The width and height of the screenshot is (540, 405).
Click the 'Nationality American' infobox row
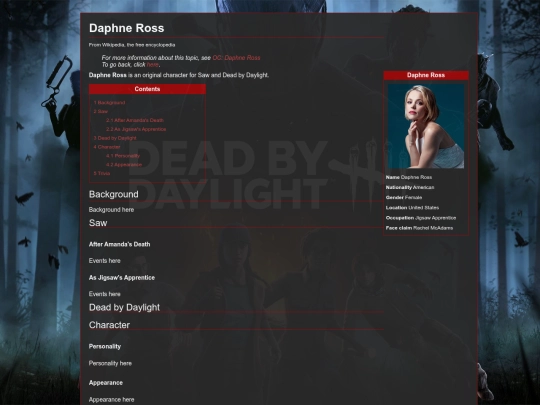(x=410, y=187)
